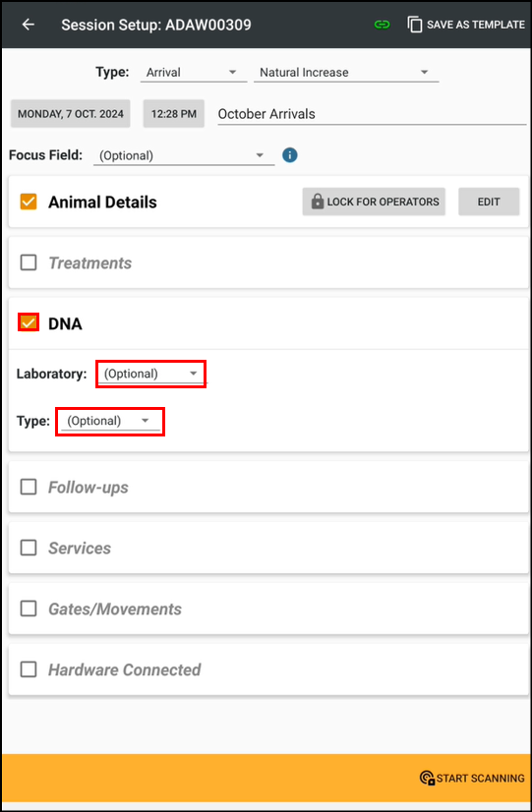Screen dimensions: 532x812
Task: Enable the Gates/Movements checkbox
Action: [29, 609]
